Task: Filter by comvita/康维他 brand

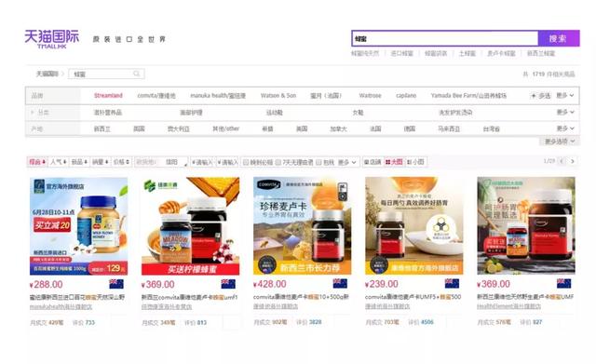Action: [156, 95]
